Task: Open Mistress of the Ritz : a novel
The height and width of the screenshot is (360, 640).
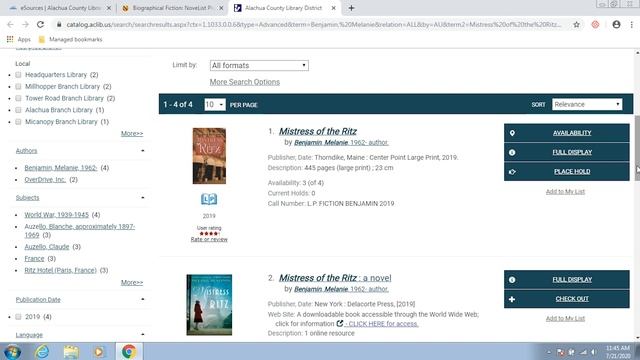Action: [x=335, y=278]
